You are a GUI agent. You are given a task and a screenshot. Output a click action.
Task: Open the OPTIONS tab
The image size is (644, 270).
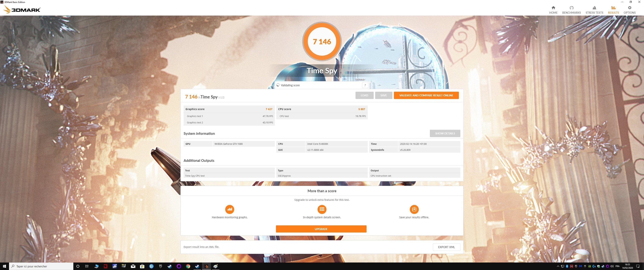(x=629, y=10)
